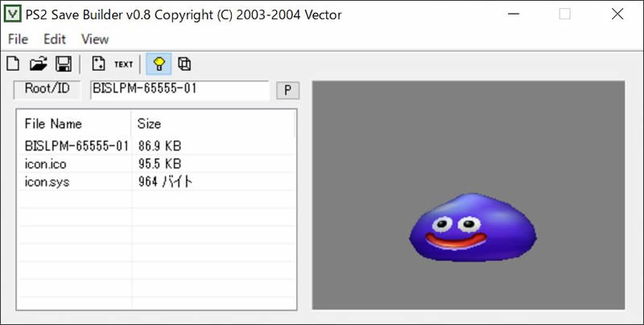Click the blue slime icon preview
This screenshot has width=644, height=325.
coord(473,228)
